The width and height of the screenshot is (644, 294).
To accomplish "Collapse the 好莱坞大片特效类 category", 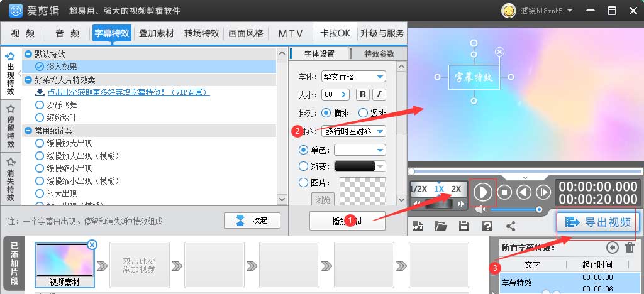I will click(x=28, y=80).
